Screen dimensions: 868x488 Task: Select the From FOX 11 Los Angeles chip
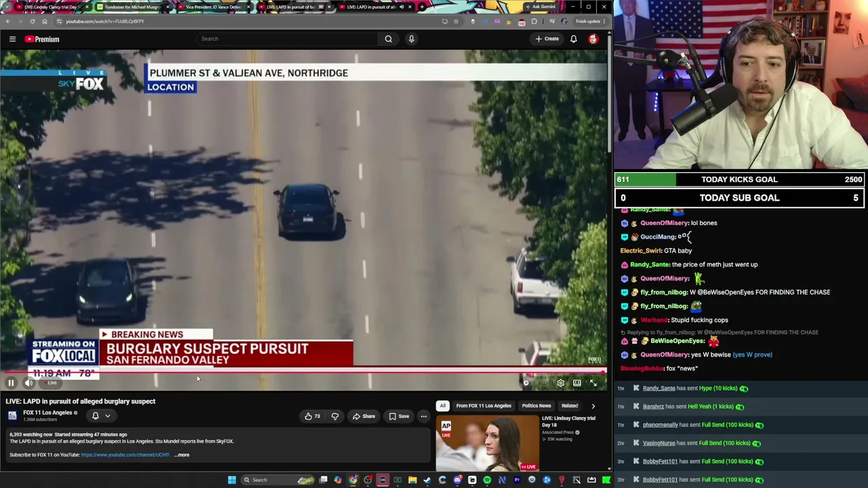tap(484, 406)
